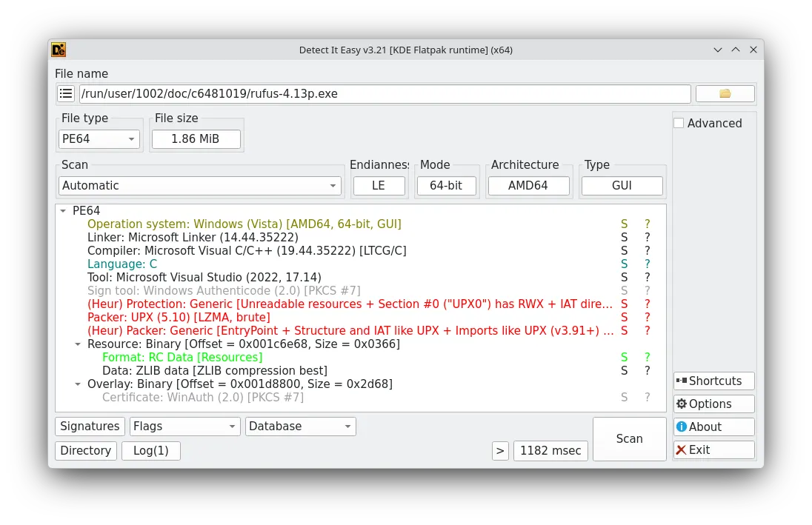Open signature S for Packer: UPX (5.10) row
The height and width of the screenshot is (525, 812).
(624, 318)
